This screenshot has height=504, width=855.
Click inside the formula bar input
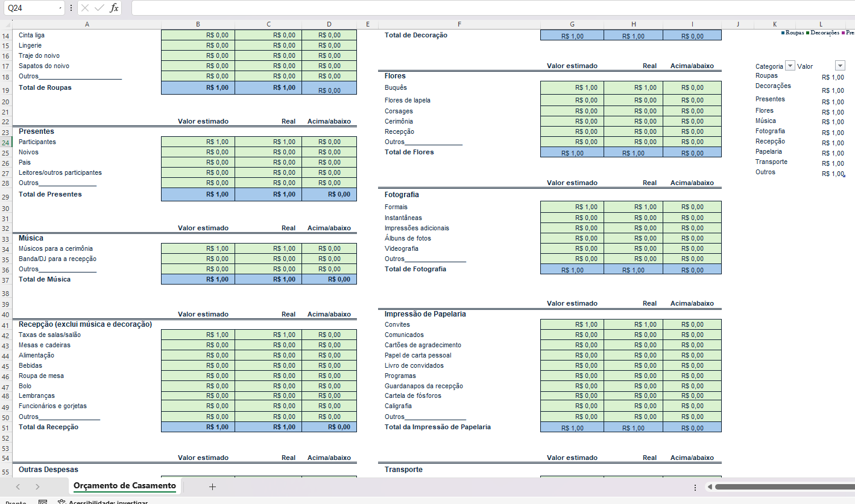coord(493,8)
